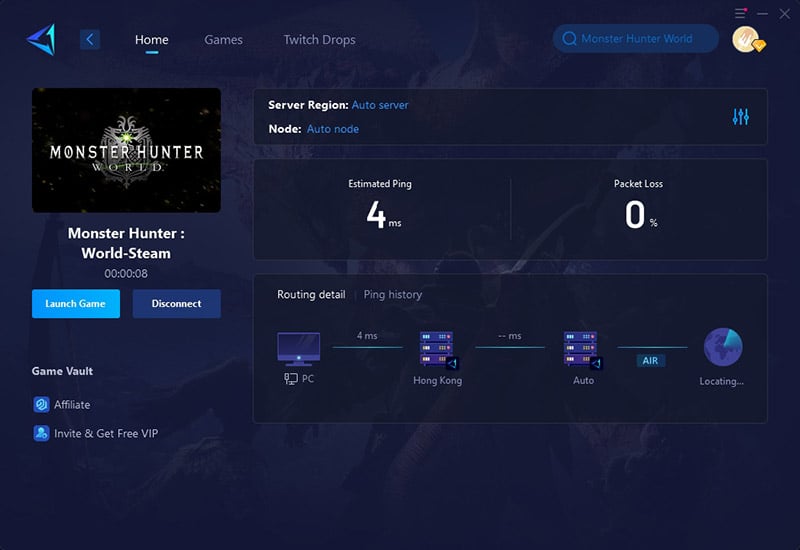Minimize the booster window
Screen dimensions: 800x550
763,14
